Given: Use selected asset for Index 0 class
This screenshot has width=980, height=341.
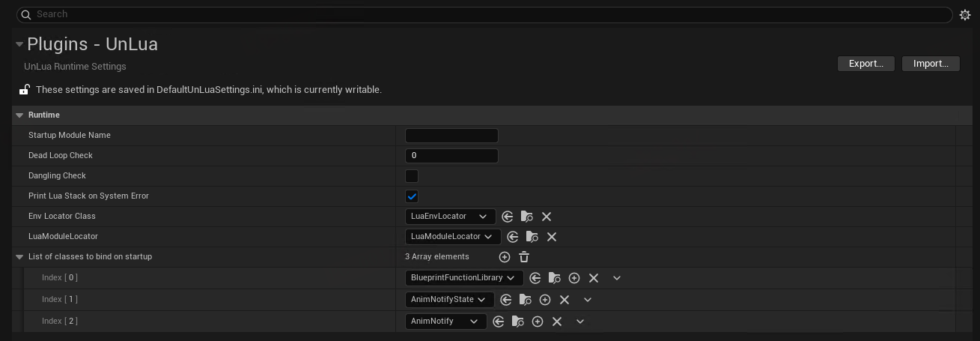Looking at the screenshot, I should coord(535,278).
